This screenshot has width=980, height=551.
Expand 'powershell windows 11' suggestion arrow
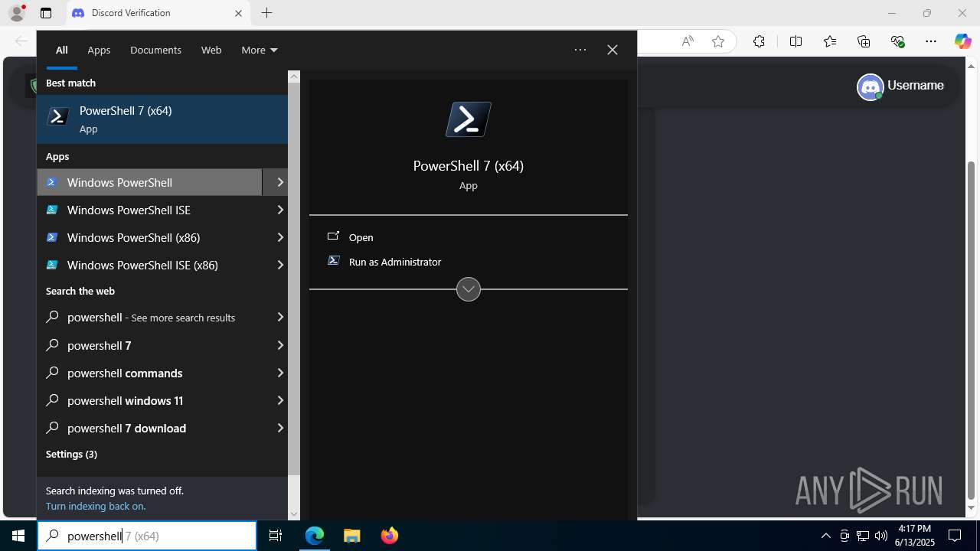pos(280,400)
